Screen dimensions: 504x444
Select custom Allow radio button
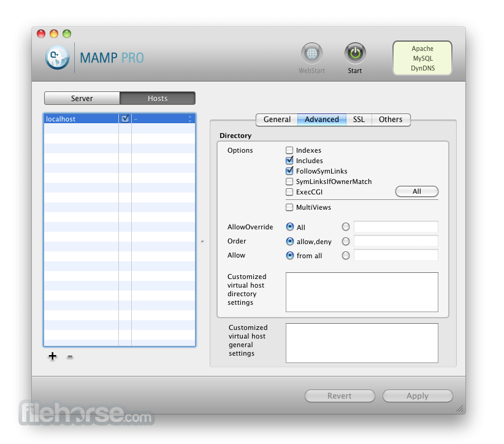346,255
